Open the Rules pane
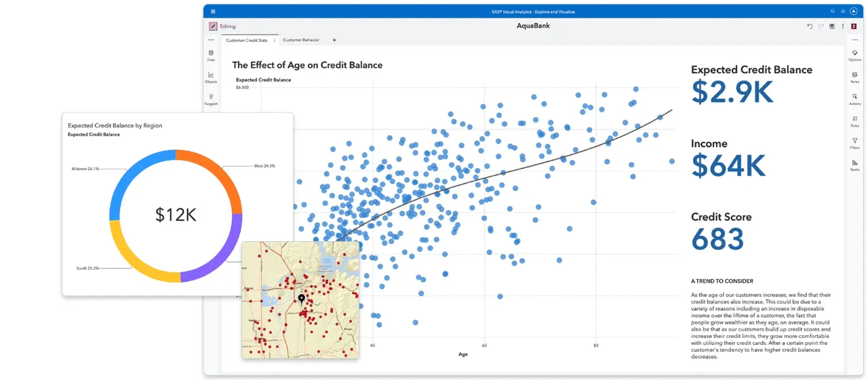Image resolution: width=868 pixels, height=380 pixels. pos(854,121)
